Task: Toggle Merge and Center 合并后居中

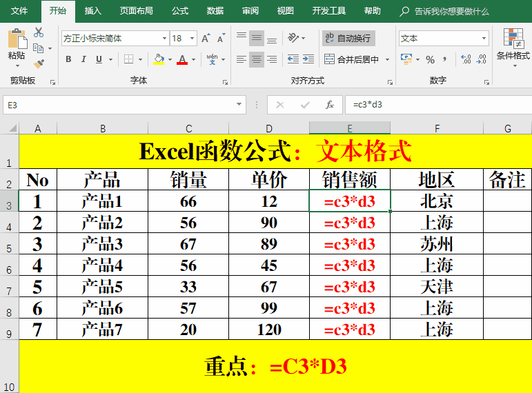Action: pyautogui.click(x=351, y=59)
